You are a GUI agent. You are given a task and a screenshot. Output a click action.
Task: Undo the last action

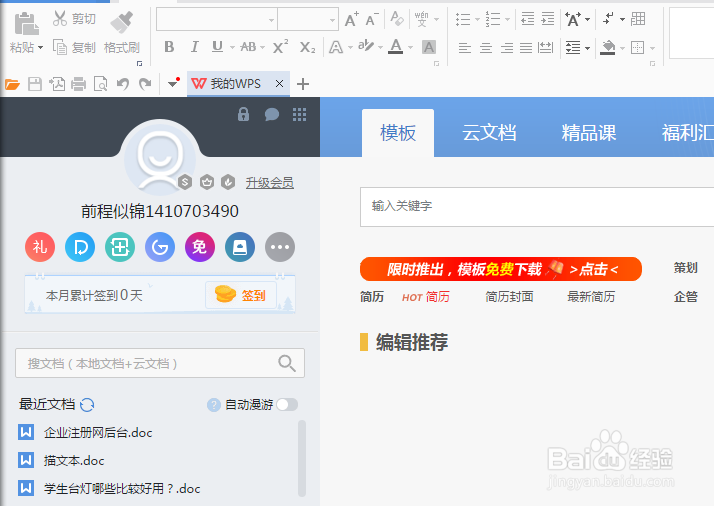coord(122,84)
